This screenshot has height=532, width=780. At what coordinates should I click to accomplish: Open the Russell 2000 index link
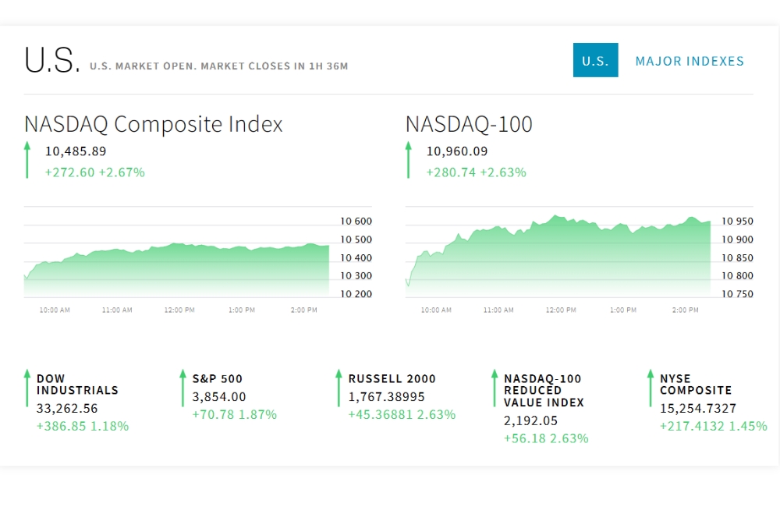(392, 379)
